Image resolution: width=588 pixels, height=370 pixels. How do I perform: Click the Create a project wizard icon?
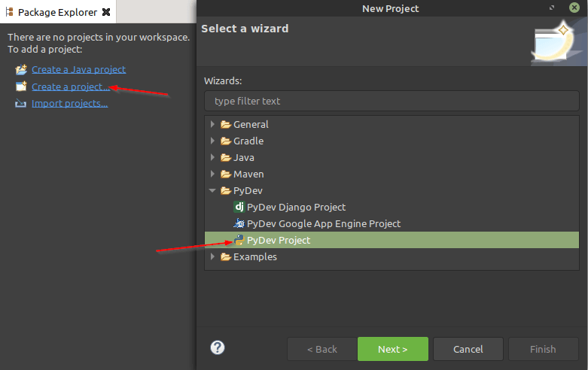[x=21, y=86]
